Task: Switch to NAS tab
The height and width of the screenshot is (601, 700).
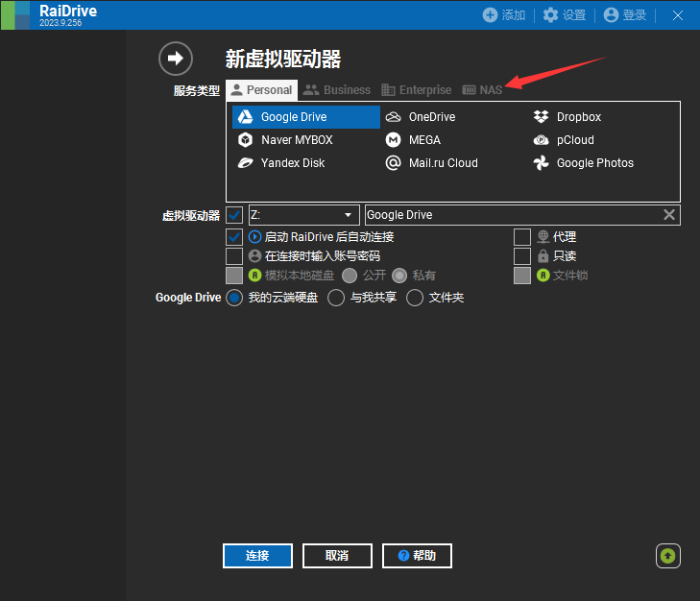Action: [x=482, y=90]
